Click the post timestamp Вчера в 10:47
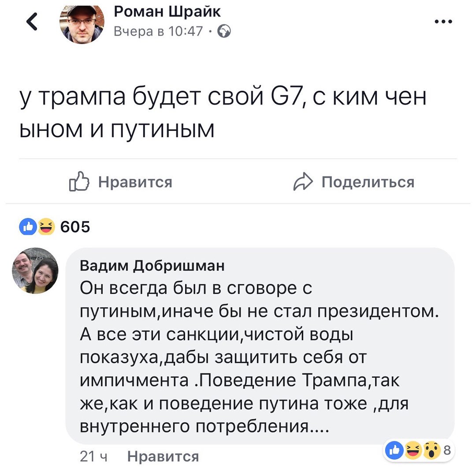This screenshot has height=476, width=476. pyautogui.click(x=159, y=31)
